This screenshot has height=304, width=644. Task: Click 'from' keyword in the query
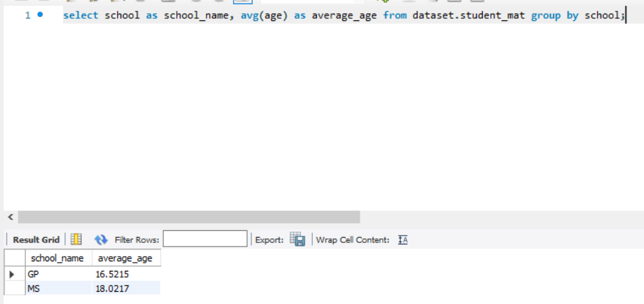395,16
